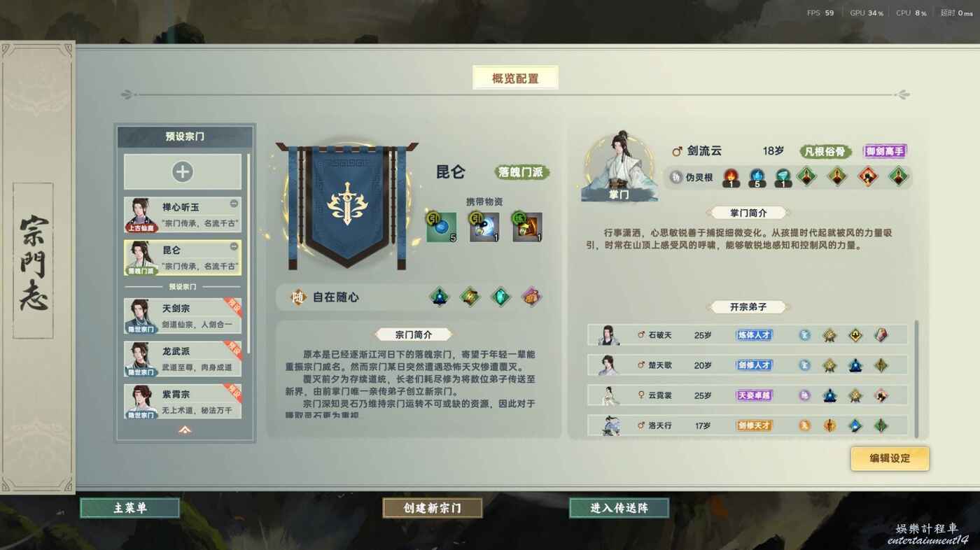980x550 pixels.
Task: Select the orange book resource item icon
Action: 527,227
